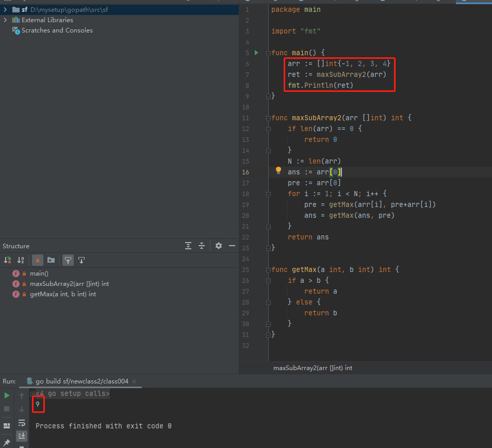
Task: Collapse the else block fold on line 28
Action: tap(268, 302)
